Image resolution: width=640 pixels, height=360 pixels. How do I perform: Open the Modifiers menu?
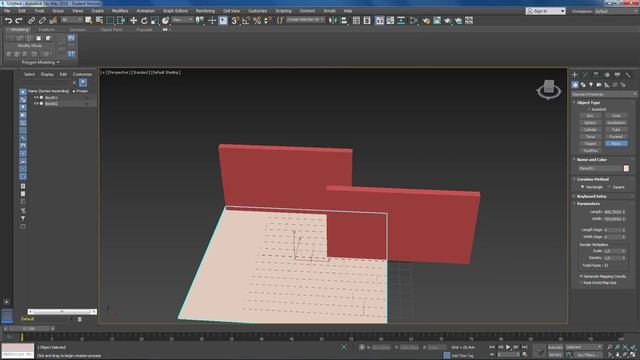pyautogui.click(x=120, y=11)
